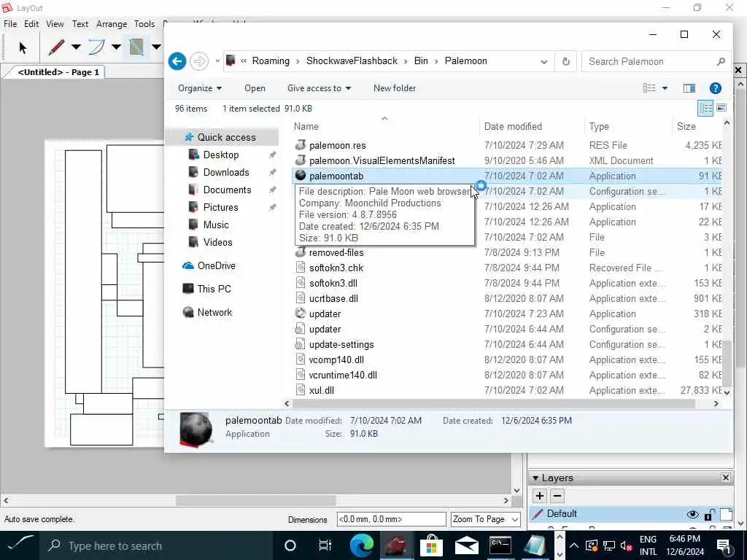Open Desktop in navigation pane
The width and height of the screenshot is (747, 560).
click(x=220, y=155)
